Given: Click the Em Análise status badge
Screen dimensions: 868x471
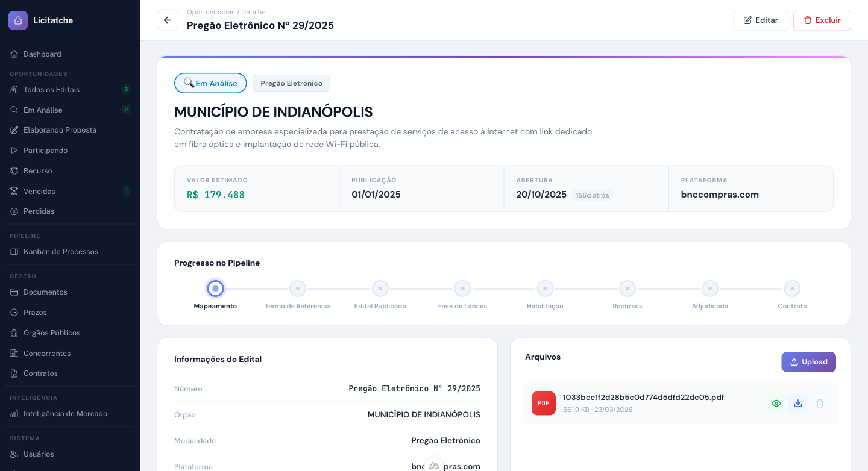Looking at the screenshot, I should click(x=210, y=83).
